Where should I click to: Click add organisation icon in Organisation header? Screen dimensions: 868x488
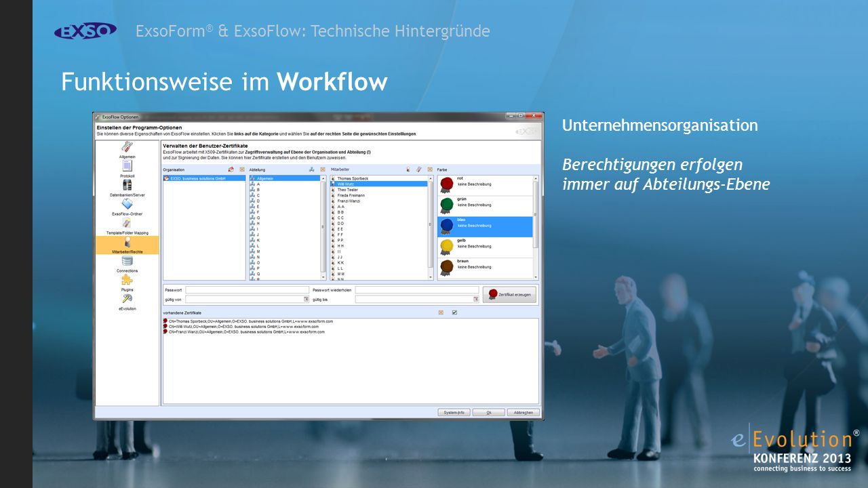[231, 169]
